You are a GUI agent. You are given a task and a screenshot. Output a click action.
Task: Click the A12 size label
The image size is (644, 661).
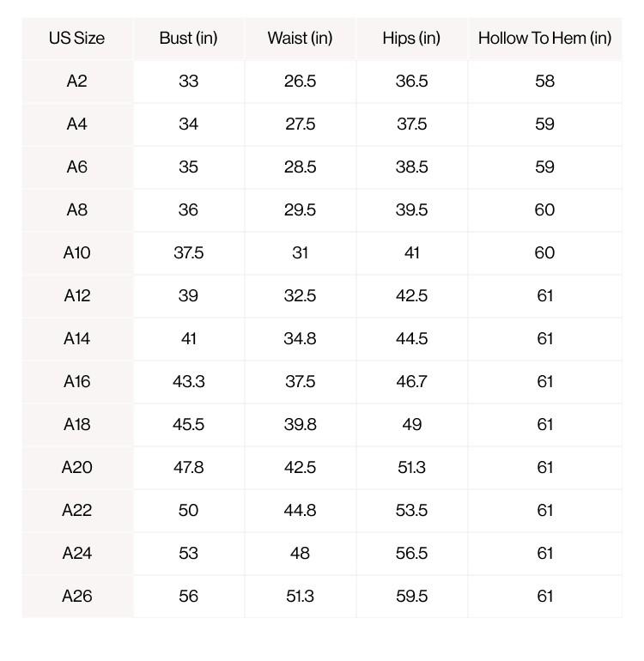click(76, 295)
